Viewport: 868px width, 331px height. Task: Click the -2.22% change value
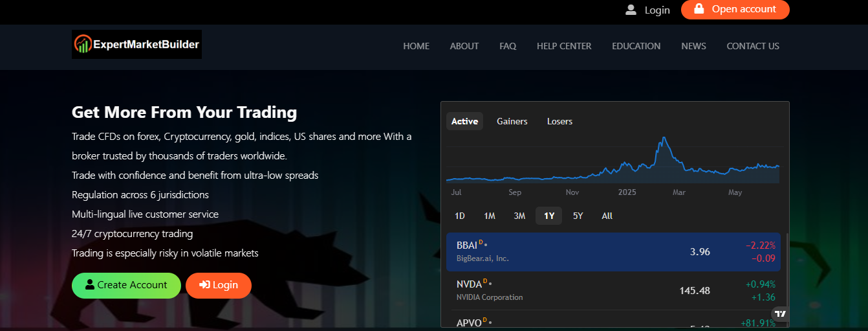(761, 245)
